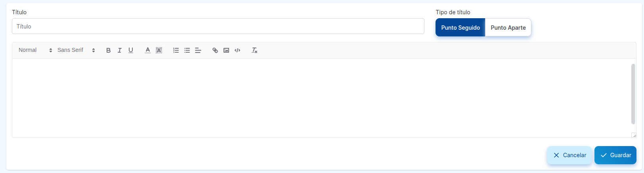Open the Normal heading size dropdown
Viewport: 644px width, 173px height.
(35, 50)
